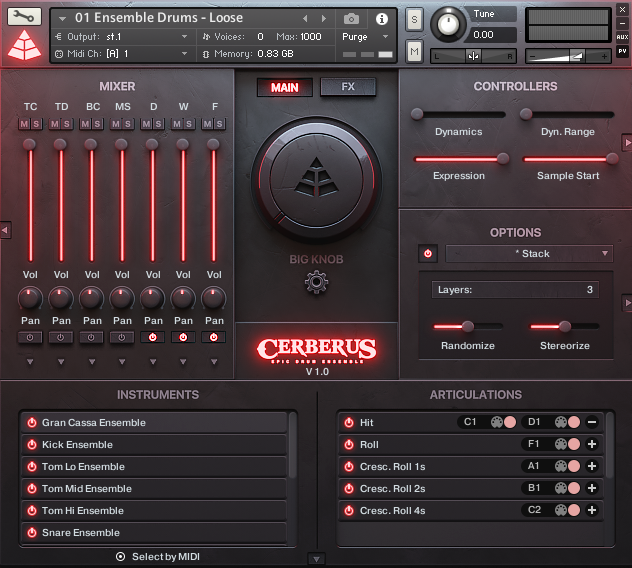Click the bottom center expand arrow

point(316,559)
